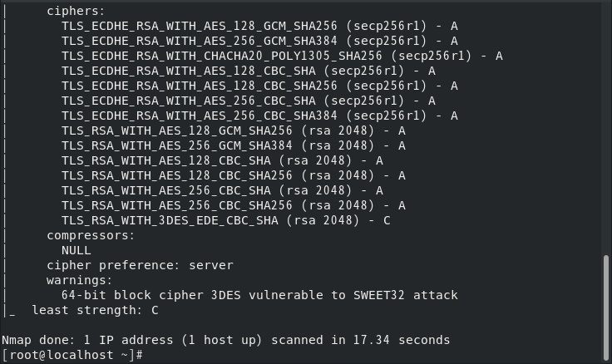Click the 'compressors:' heading text
Screen dimensions: 612x364
pos(91,235)
